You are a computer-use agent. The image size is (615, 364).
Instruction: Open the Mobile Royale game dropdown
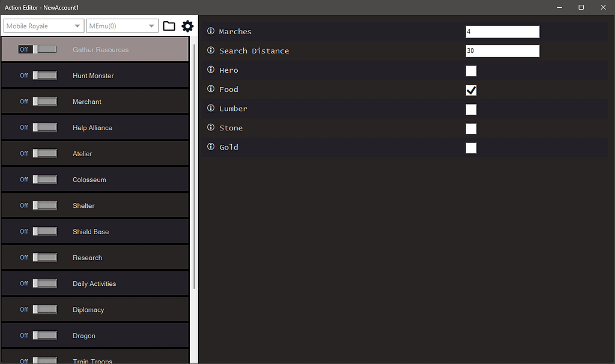pyautogui.click(x=42, y=26)
